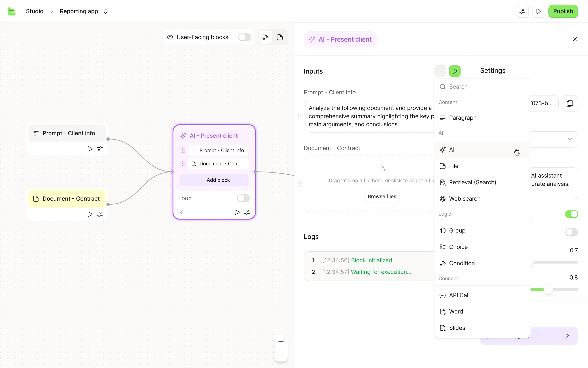Choose Word from block menu
Image resolution: width=588 pixels, height=368 pixels.
(x=483, y=312)
